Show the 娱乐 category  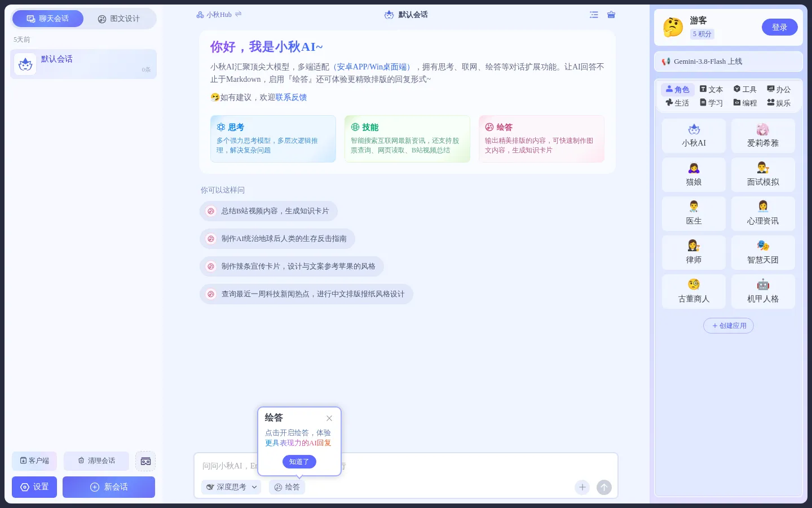779,103
